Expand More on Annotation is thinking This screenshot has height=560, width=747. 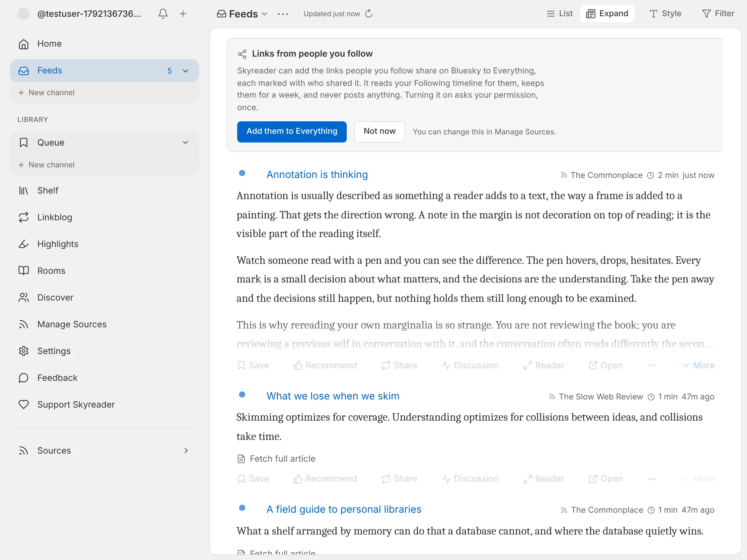pos(698,365)
